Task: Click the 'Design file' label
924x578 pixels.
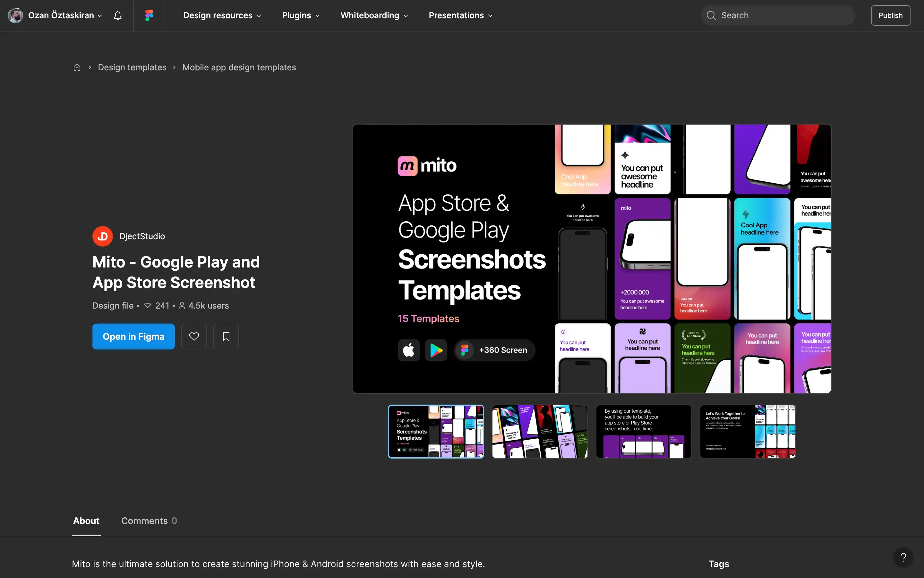Action: pyautogui.click(x=113, y=305)
